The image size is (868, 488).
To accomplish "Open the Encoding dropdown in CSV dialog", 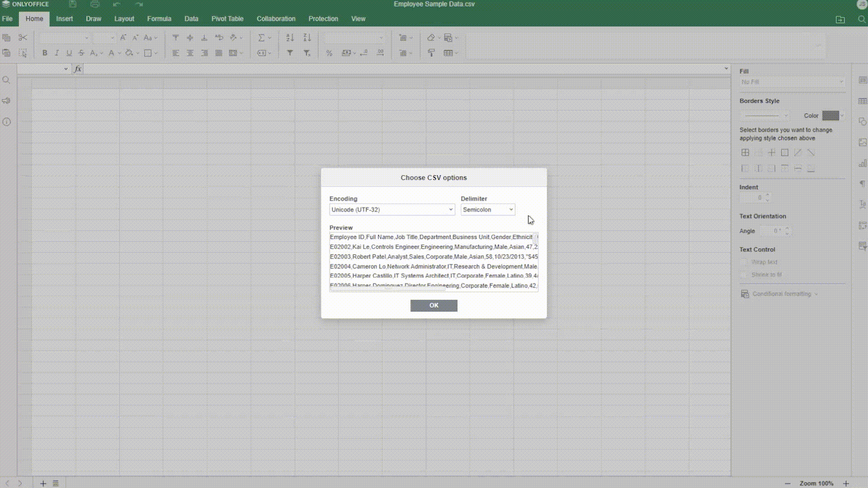I will coord(392,210).
